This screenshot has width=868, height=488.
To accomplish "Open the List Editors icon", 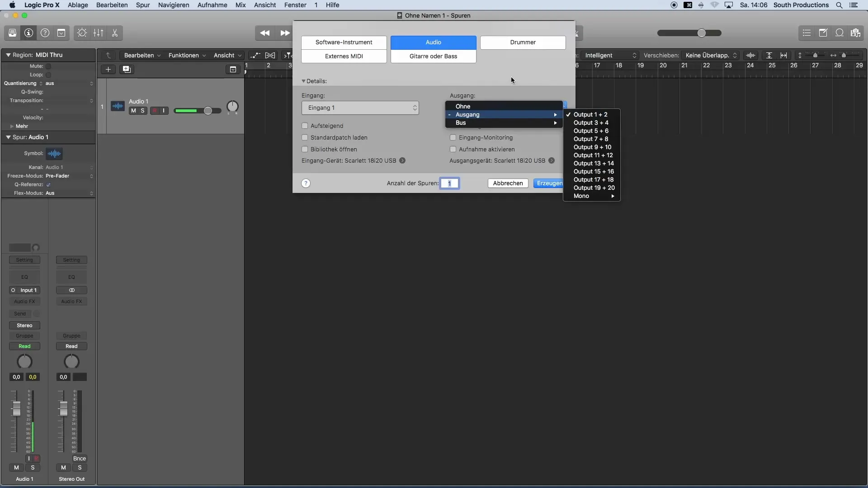I will tap(807, 33).
